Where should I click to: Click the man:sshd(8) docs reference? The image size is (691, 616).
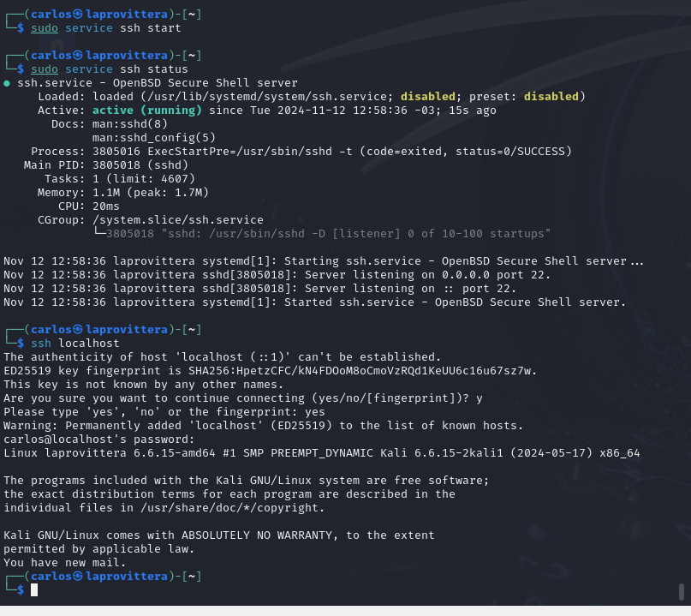[130, 124]
